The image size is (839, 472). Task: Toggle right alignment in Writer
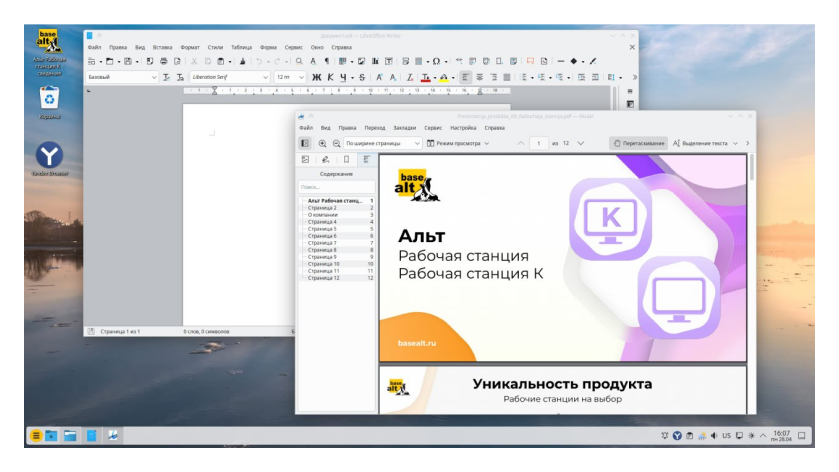click(493, 77)
